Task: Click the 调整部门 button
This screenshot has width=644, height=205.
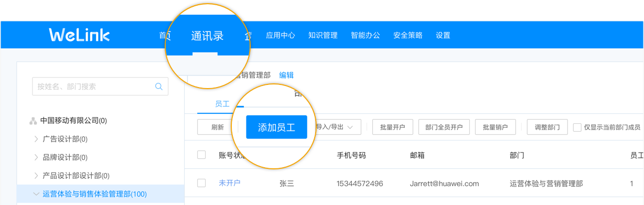Action: tap(548, 127)
